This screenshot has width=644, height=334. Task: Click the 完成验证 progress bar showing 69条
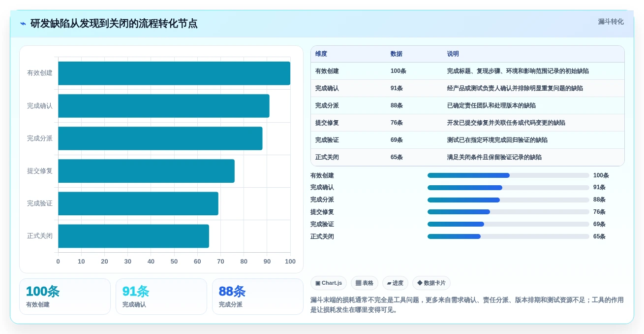click(x=508, y=224)
